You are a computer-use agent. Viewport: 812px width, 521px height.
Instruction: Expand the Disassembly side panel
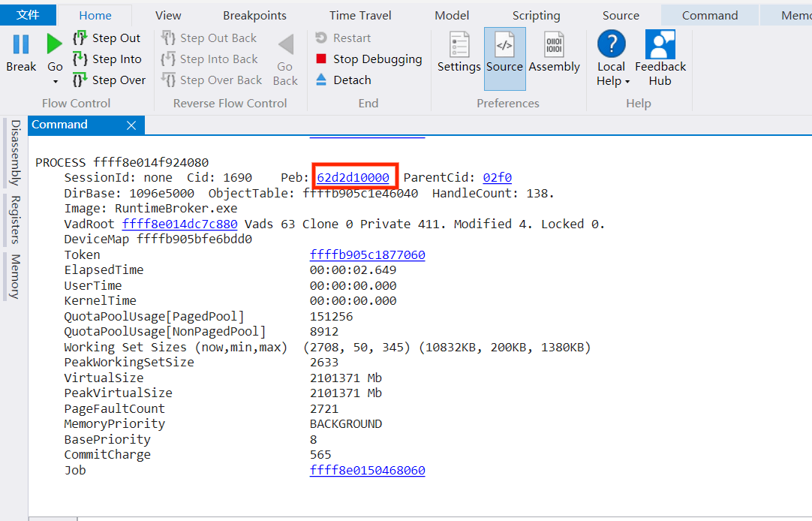tap(15, 152)
